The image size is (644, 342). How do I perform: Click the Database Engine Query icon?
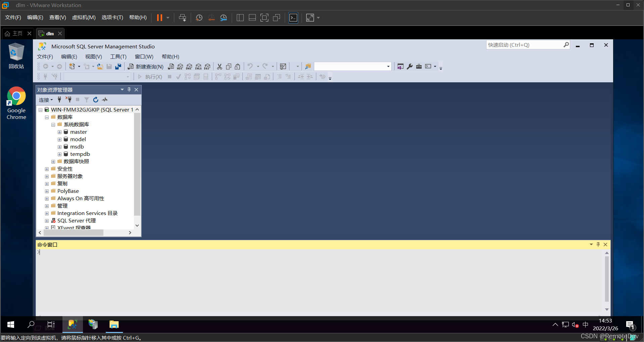171,67
